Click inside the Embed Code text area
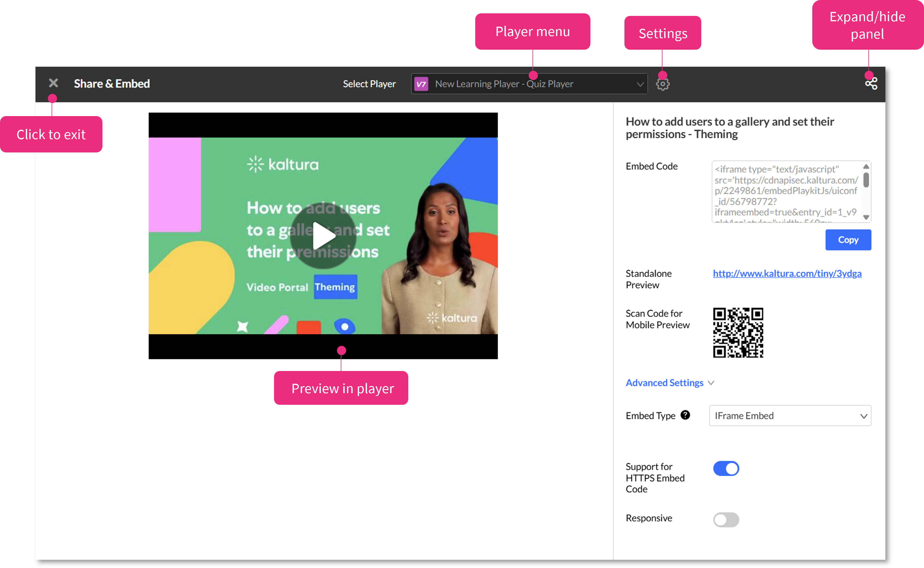The height and width of the screenshot is (568, 924). [786, 192]
